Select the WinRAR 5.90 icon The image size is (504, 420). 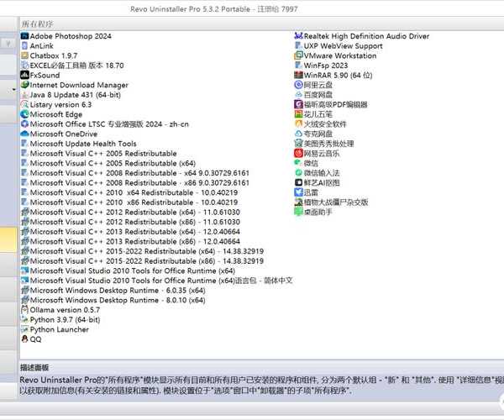point(298,76)
